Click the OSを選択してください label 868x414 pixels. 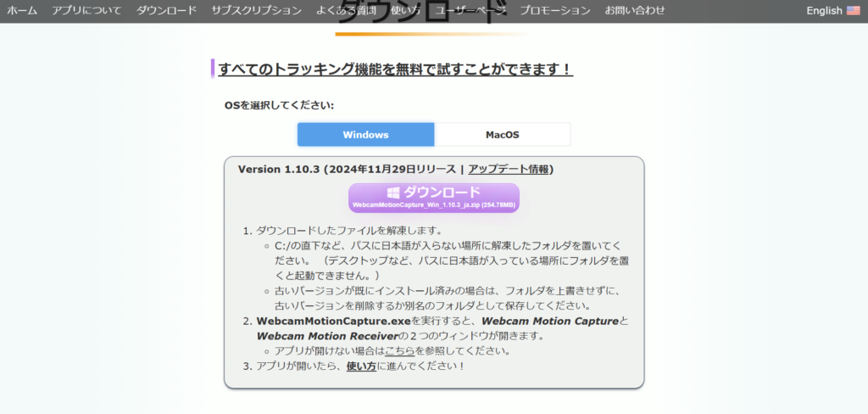click(x=279, y=105)
